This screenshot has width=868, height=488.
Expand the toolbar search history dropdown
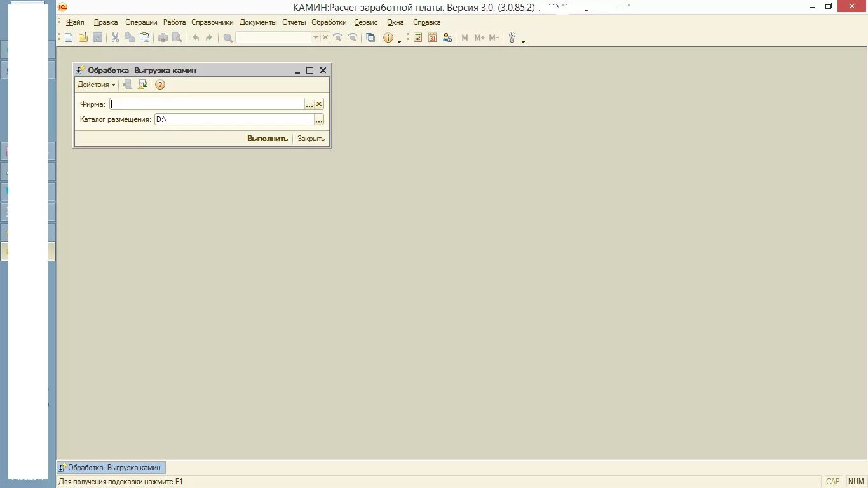tap(316, 37)
